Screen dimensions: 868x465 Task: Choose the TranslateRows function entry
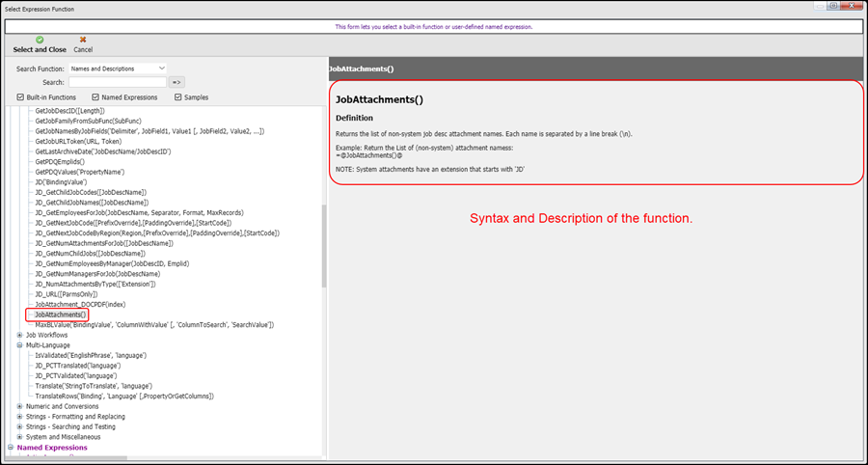point(123,397)
